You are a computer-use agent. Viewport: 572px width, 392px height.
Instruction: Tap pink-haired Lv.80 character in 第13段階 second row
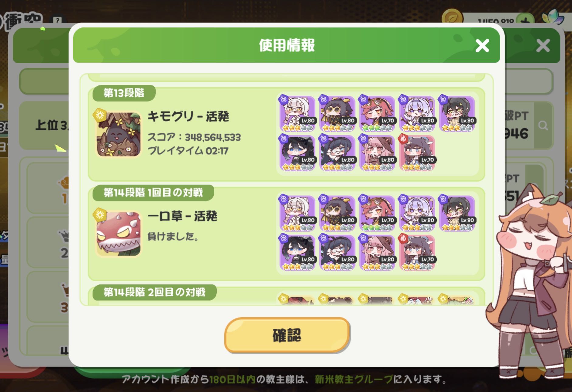pyautogui.click(x=377, y=153)
